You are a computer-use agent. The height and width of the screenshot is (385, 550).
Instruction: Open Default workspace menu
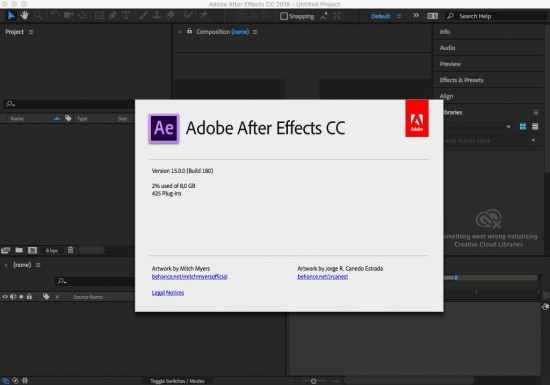point(398,16)
